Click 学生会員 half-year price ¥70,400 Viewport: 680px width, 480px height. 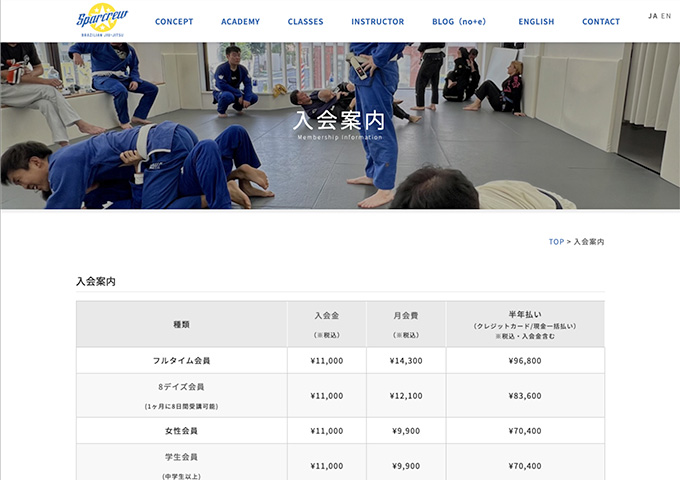coord(525,466)
